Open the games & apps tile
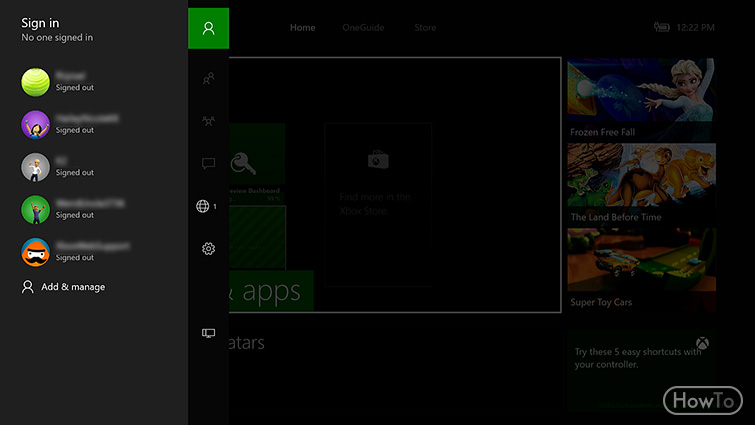 [x=271, y=291]
